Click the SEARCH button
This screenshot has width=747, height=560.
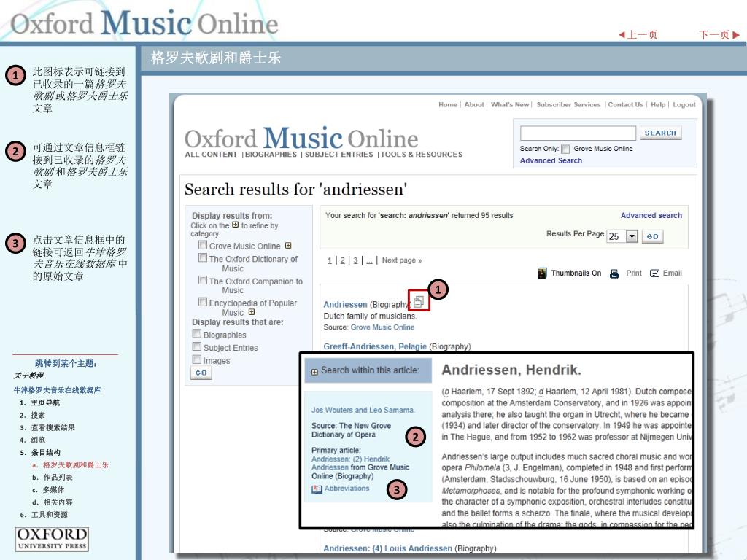tap(660, 133)
